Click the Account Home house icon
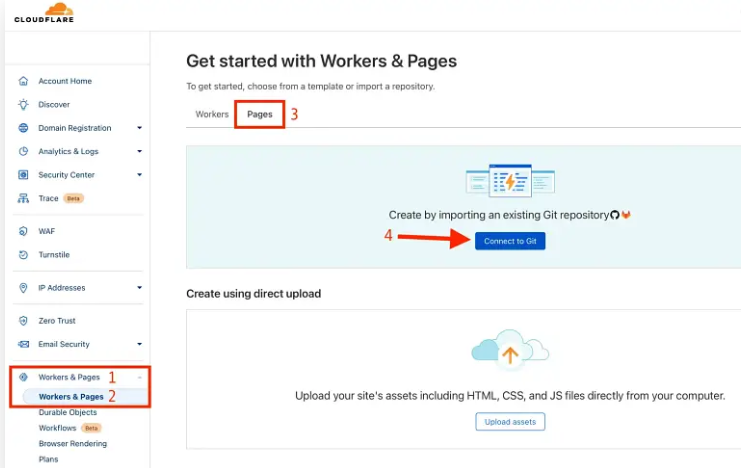 (23, 81)
